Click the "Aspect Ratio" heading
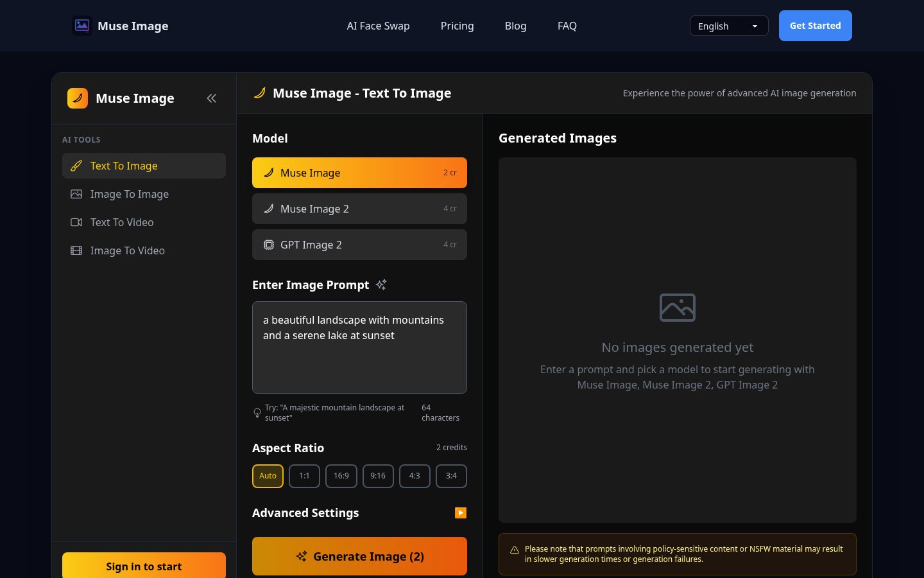This screenshot has width=924, height=578. click(x=288, y=448)
